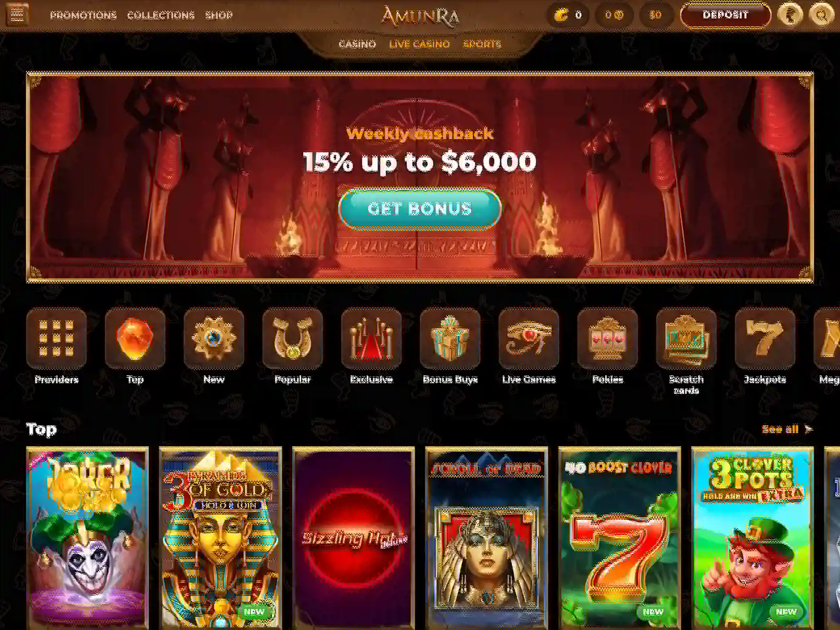Select the Top gem category icon

click(135, 339)
